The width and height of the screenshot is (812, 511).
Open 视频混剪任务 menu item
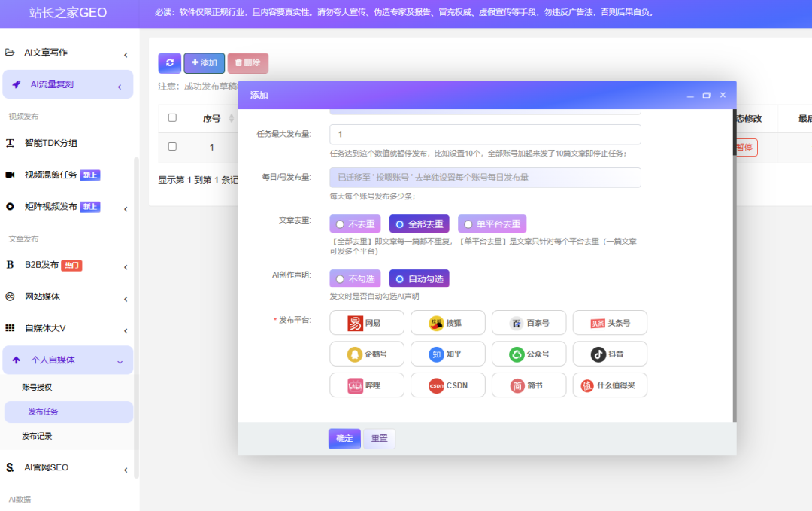[x=51, y=175]
